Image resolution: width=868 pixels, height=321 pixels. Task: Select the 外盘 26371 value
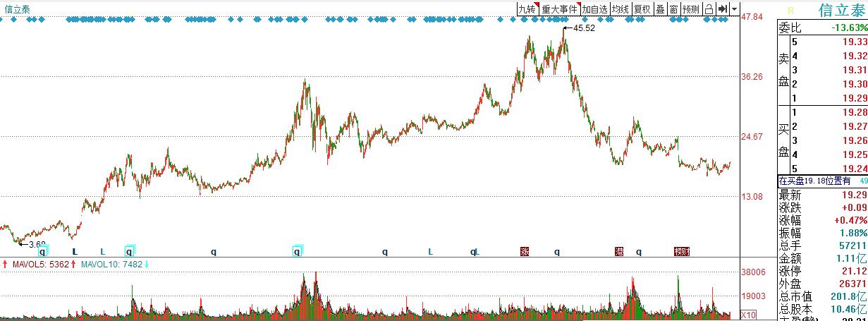853,284
